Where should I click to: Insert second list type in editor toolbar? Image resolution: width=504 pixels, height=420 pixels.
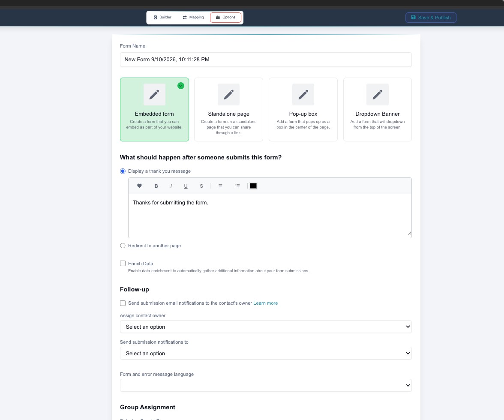tap(237, 186)
